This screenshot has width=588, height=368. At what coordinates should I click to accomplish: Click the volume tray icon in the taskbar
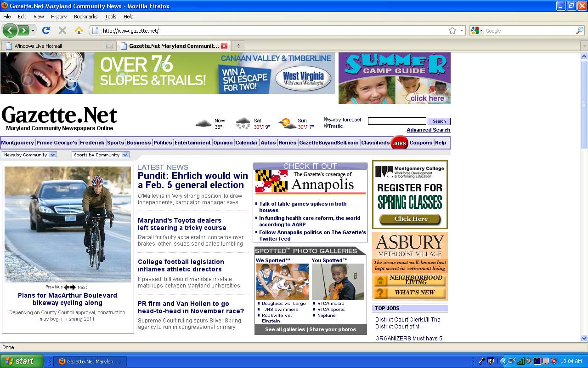click(529, 361)
